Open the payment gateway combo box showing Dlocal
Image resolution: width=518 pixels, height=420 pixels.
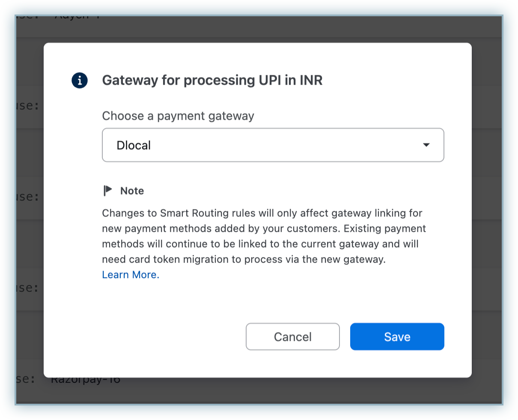pyautogui.click(x=273, y=145)
